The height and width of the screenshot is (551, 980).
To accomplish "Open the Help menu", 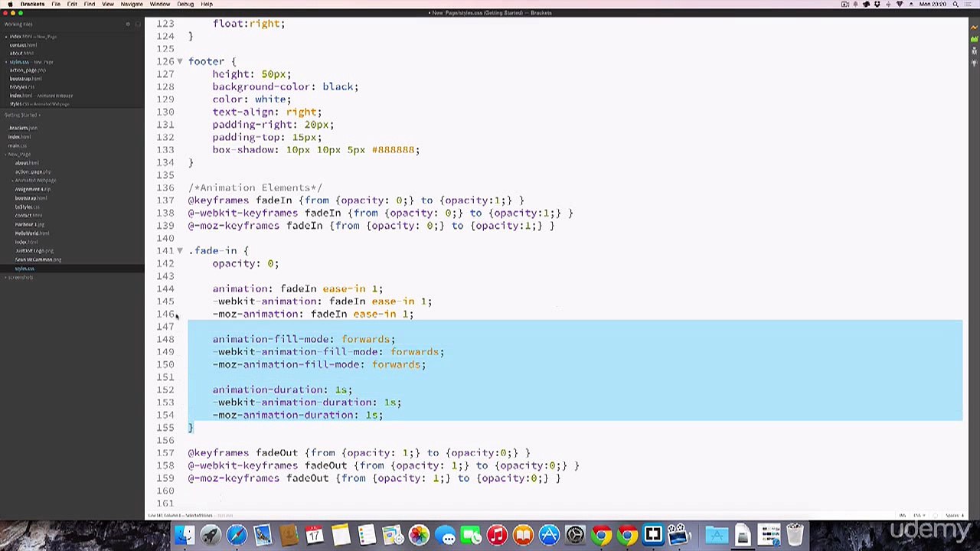I will (x=207, y=4).
